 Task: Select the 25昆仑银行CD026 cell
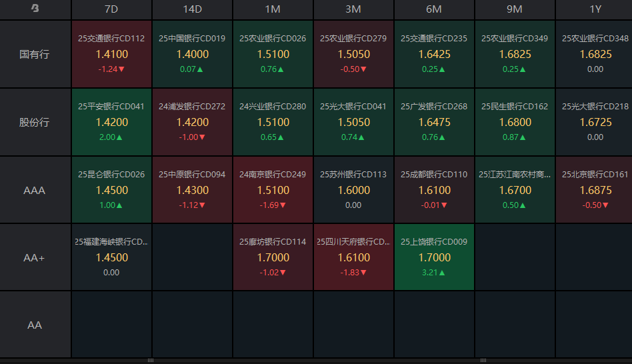(x=111, y=190)
